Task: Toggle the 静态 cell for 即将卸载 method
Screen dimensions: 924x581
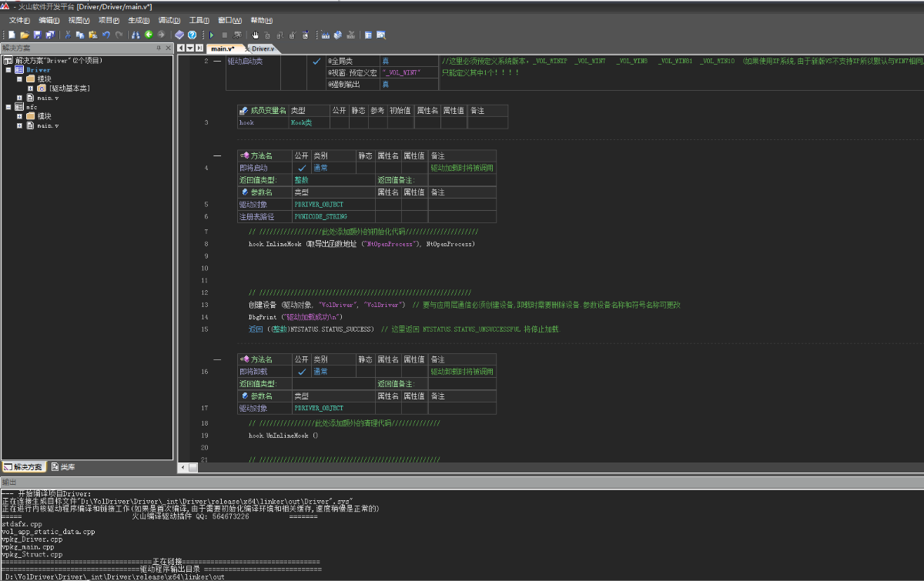Action: pyautogui.click(x=366, y=371)
